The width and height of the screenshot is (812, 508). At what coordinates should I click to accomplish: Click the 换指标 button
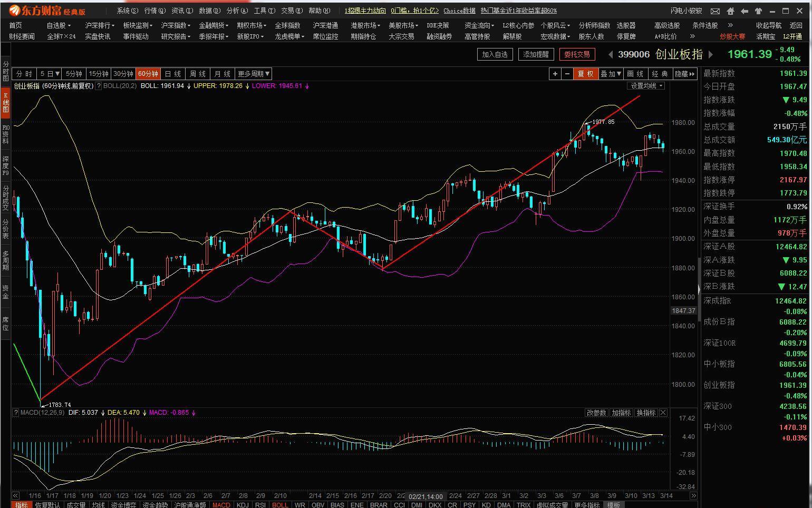(x=646, y=413)
